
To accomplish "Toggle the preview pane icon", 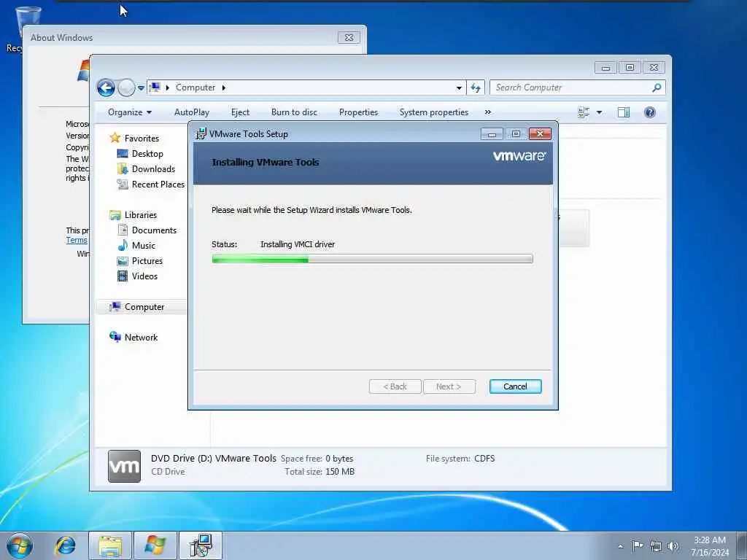I will 624,112.
